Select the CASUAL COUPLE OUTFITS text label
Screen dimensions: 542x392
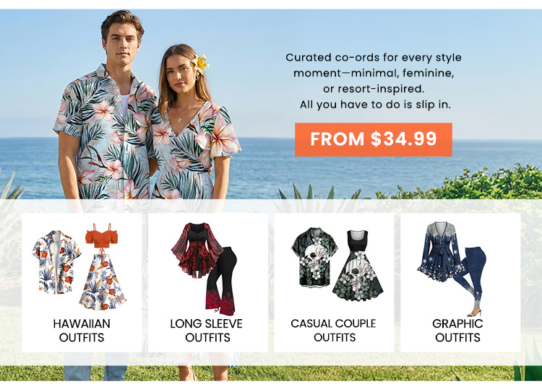coord(334,331)
